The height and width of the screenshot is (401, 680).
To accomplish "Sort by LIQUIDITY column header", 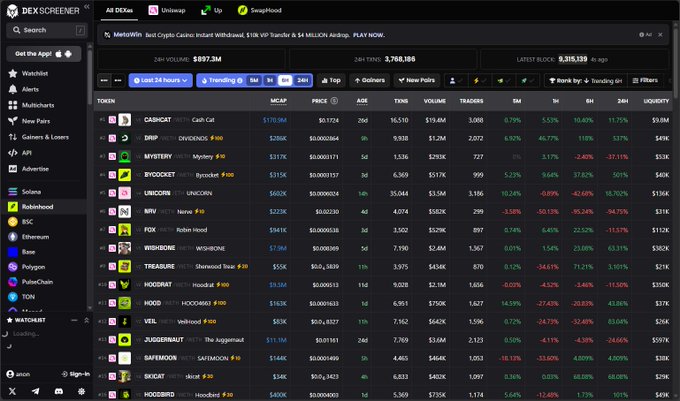I will coord(656,101).
